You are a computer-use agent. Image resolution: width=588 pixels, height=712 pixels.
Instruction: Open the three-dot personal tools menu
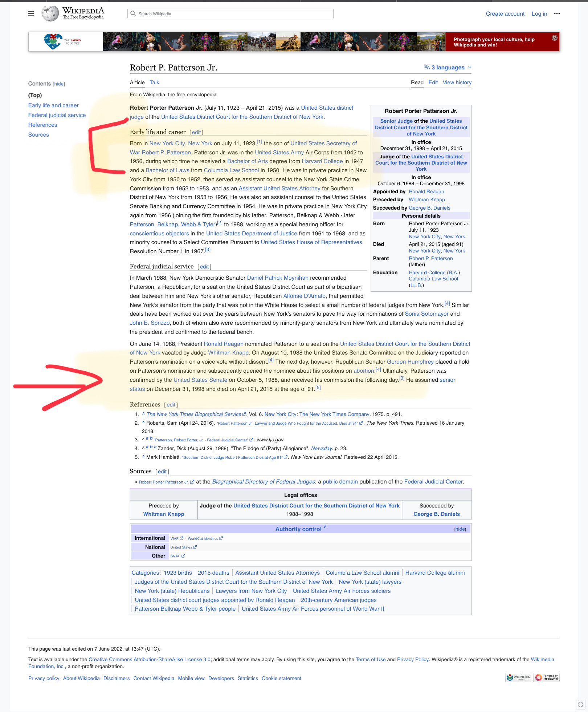point(557,13)
